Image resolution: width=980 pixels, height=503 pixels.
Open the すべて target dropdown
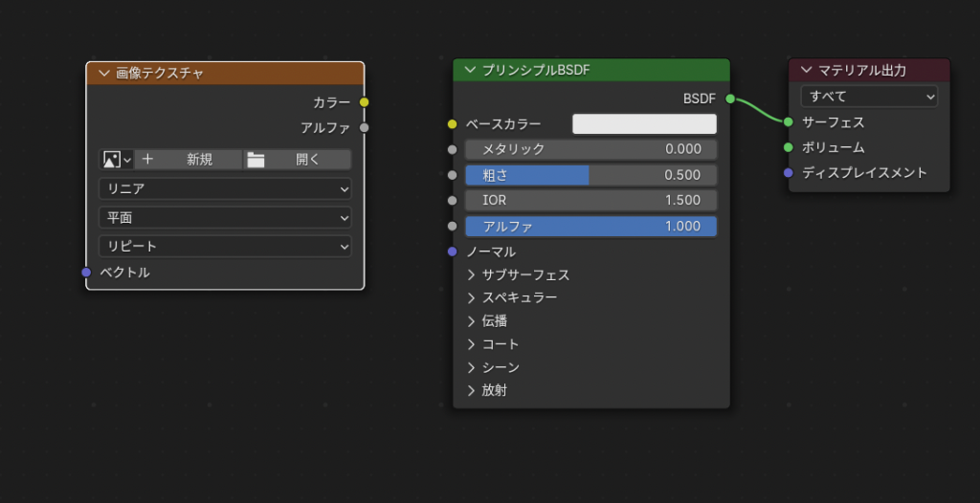click(869, 97)
